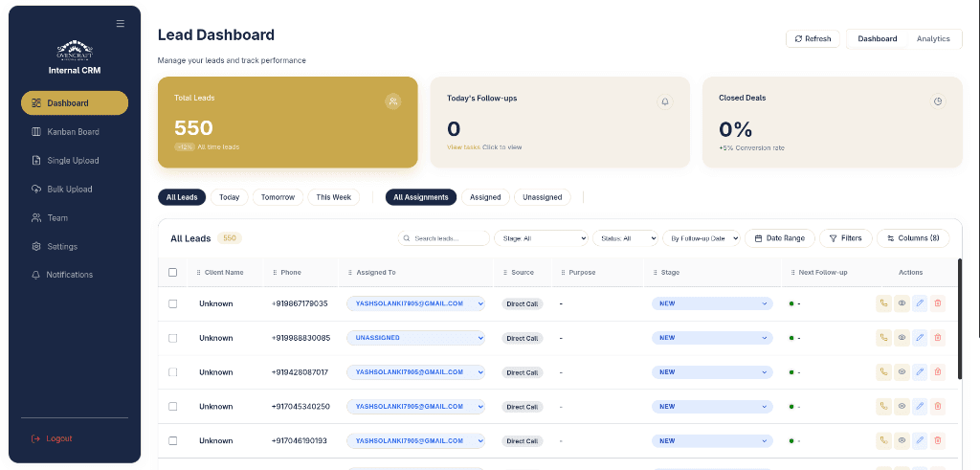980x470 pixels.
Task: Switch to the Analytics tab
Action: (933, 38)
